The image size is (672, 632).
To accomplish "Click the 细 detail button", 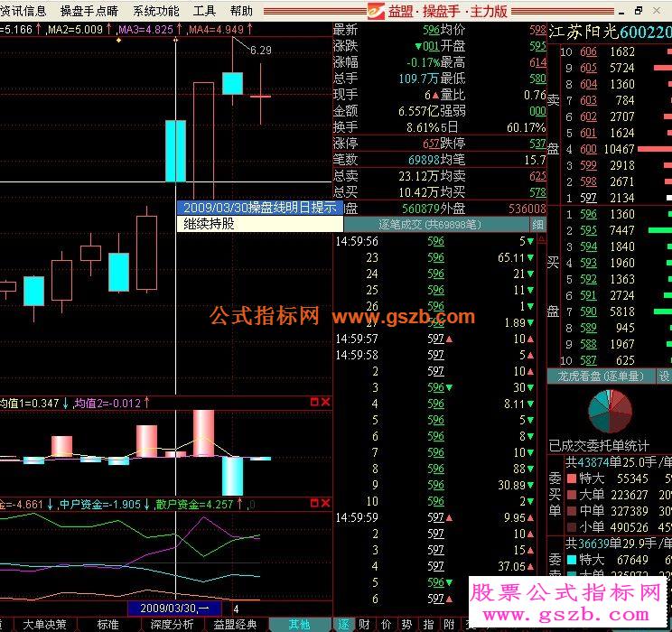I will point(538,225).
